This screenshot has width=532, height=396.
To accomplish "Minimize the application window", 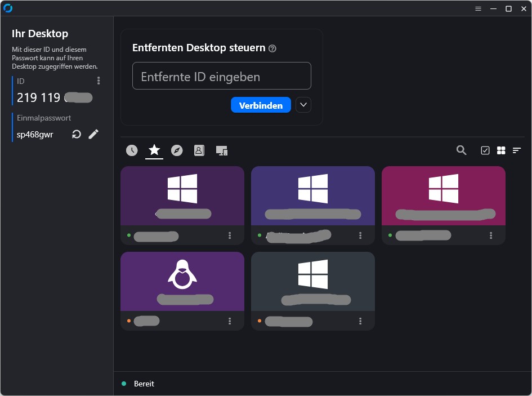I will click(493, 9).
